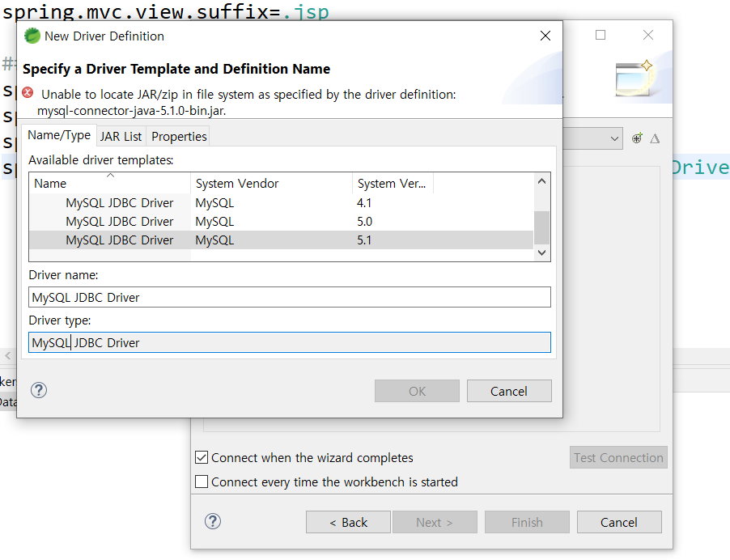This screenshot has width=730, height=560.
Task: Focus the Driver name field
Action: pyautogui.click(x=290, y=297)
